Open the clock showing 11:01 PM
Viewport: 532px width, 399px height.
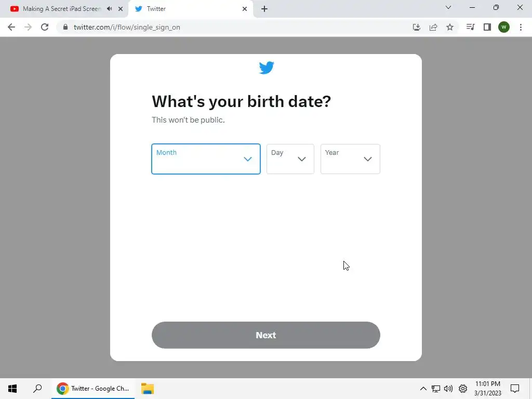pos(487,389)
